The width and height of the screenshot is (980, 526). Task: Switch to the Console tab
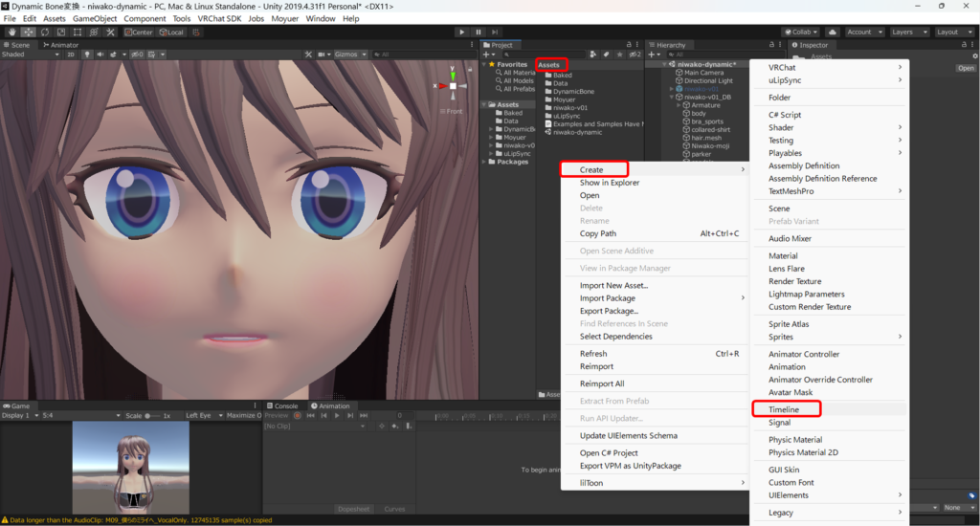click(x=284, y=405)
